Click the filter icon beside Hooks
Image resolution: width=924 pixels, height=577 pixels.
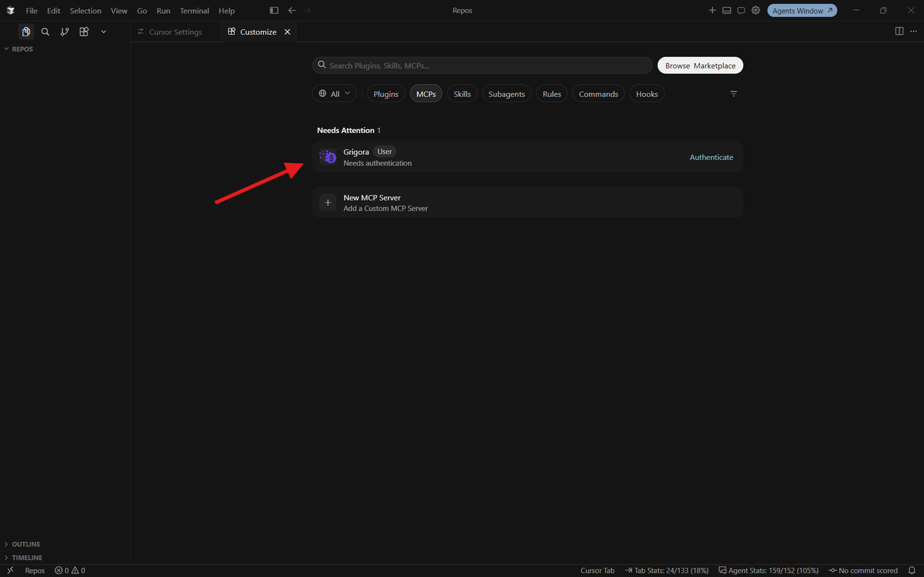[733, 94]
